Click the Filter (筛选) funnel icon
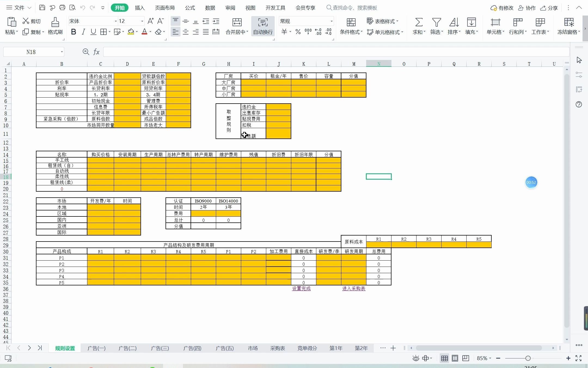Image resolution: width=588 pixels, height=368 pixels. click(x=436, y=23)
